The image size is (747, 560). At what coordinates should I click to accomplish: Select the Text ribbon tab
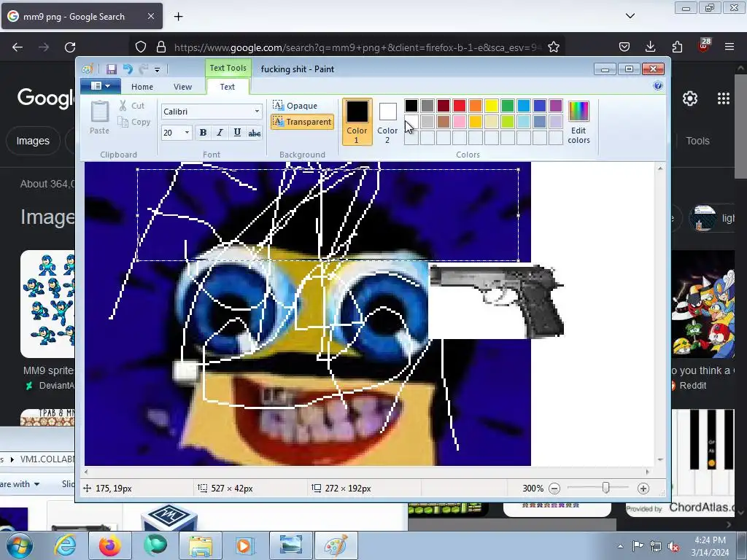pyautogui.click(x=228, y=87)
